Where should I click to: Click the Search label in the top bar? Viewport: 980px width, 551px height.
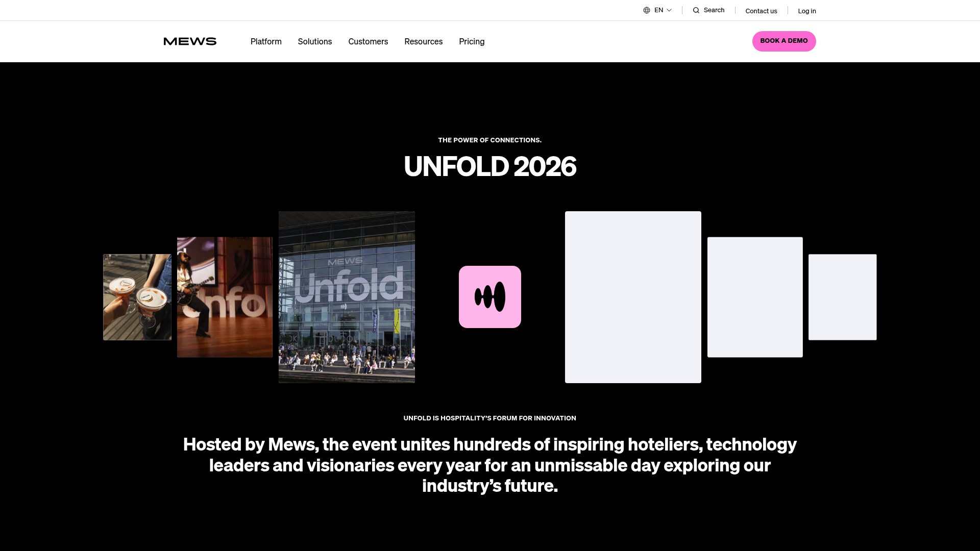[x=714, y=10]
